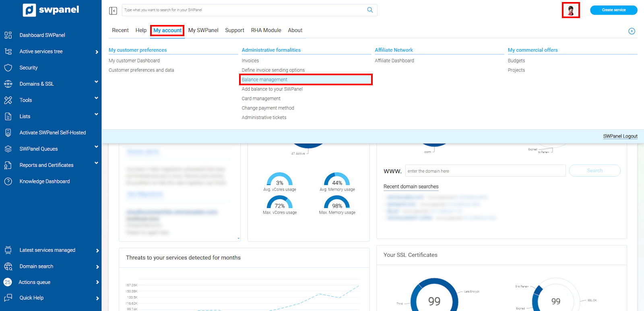Open the Budgets link

516,61
